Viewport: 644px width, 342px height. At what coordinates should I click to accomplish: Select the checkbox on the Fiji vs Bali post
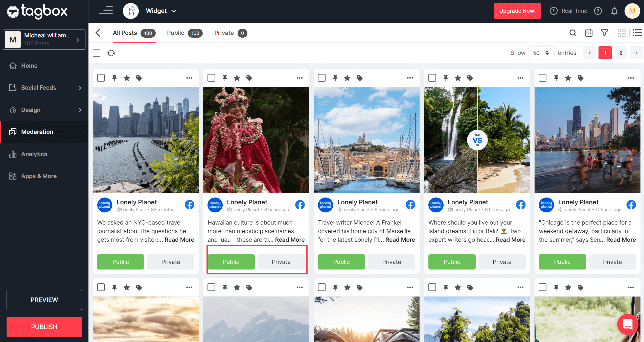[x=432, y=78]
